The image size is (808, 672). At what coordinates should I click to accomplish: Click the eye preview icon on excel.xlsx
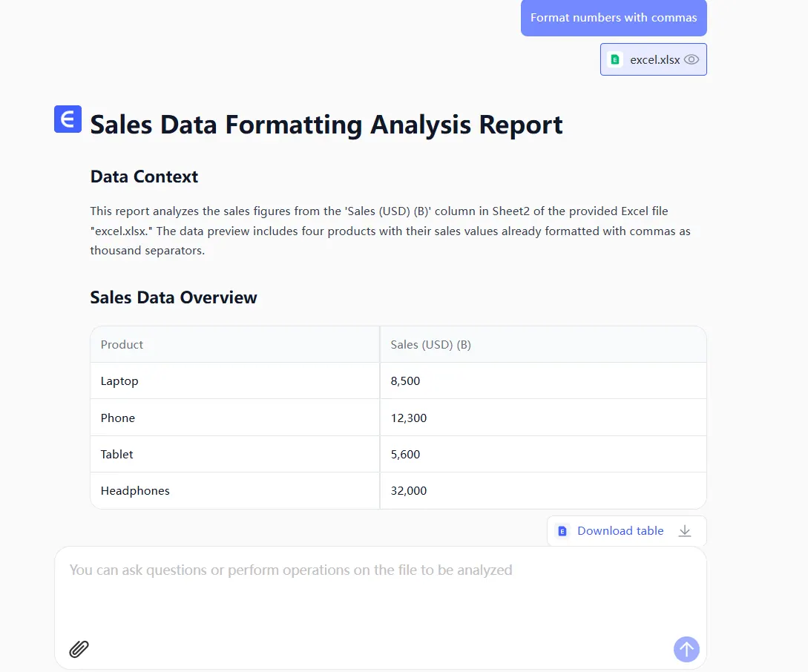[691, 60]
